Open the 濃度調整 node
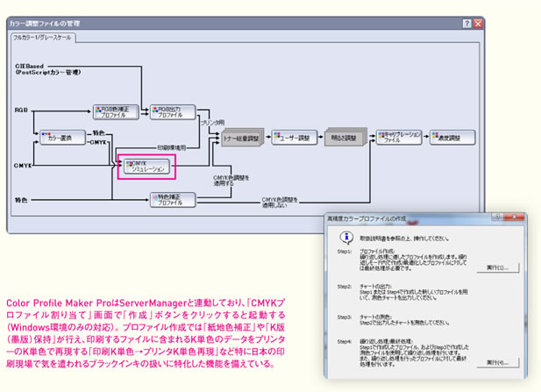541x392 pixels. (452, 138)
